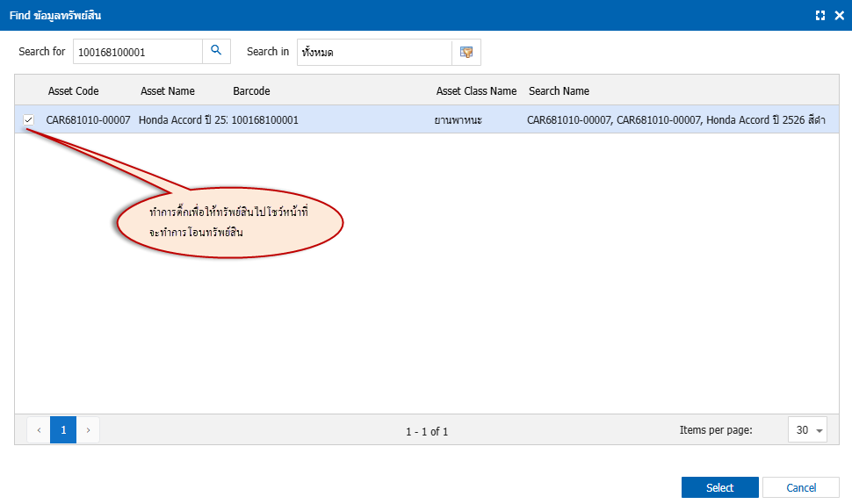Select the Honda Accord asset name cell
Viewport: 852px width, 504px height.
(x=183, y=119)
